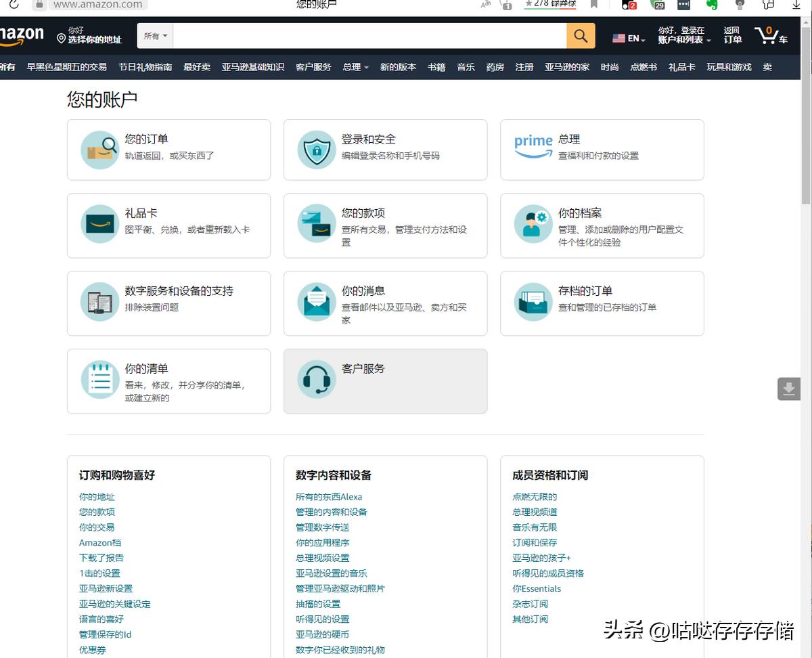Click the shield icon on 登录和安全 card
Viewport: 812px width, 658px height.
pos(315,149)
